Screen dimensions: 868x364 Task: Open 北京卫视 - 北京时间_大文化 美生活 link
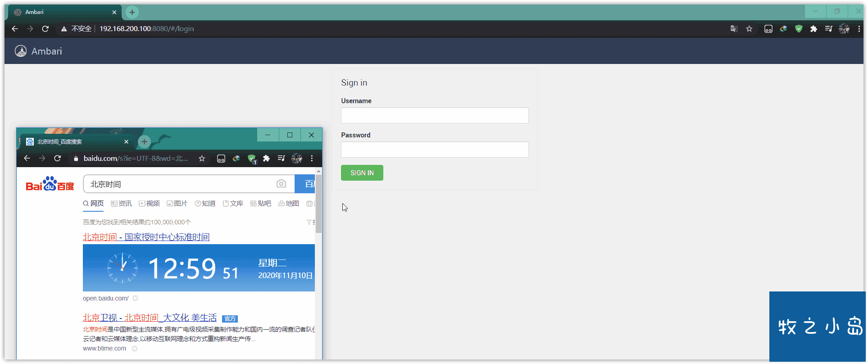click(x=150, y=318)
